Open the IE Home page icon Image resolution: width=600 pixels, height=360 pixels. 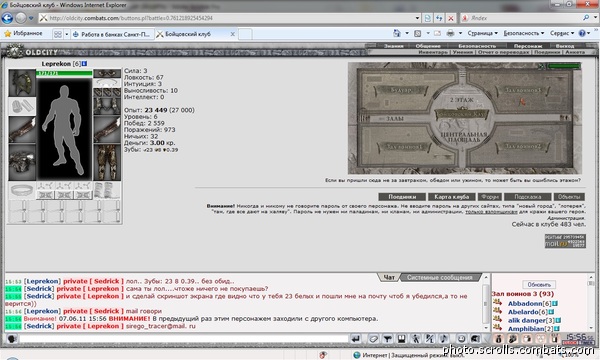point(397,33)
